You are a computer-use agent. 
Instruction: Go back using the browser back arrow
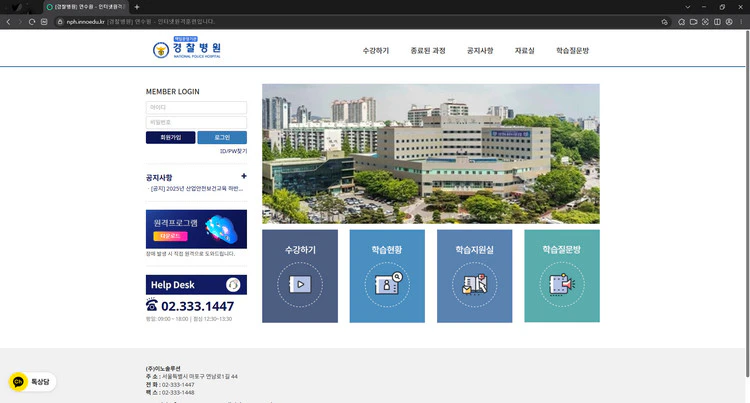[8, 21]
